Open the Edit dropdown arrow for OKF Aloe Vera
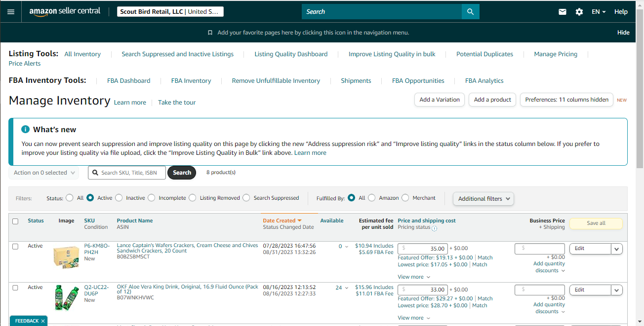The image size is (644, 326). (x=617, y=290)
